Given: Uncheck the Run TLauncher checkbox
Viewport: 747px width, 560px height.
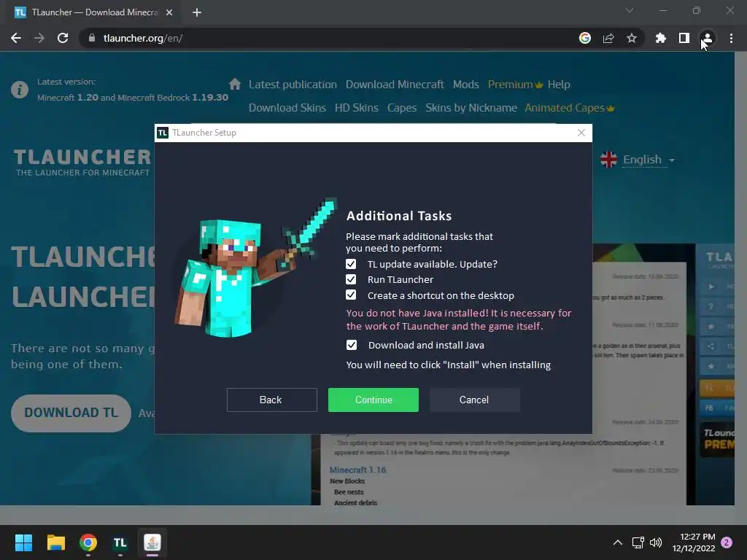Looking at the screenshot, I should point(351,279).
